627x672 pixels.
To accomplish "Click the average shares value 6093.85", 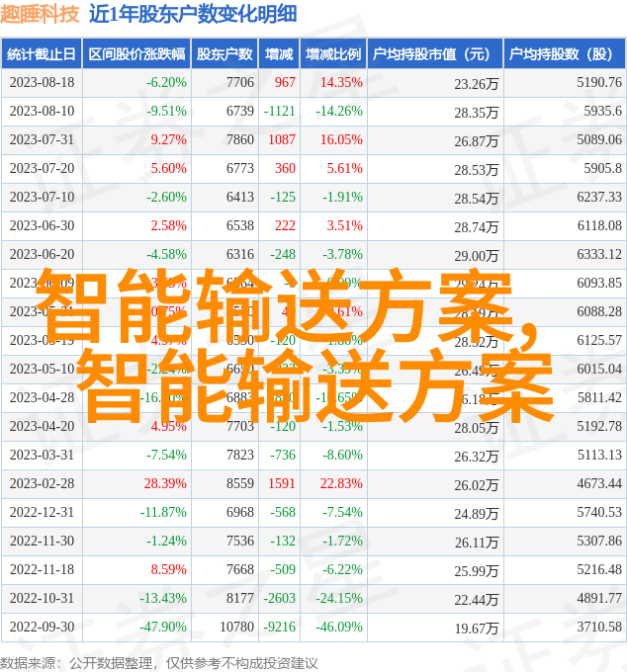I will [599, 283].
